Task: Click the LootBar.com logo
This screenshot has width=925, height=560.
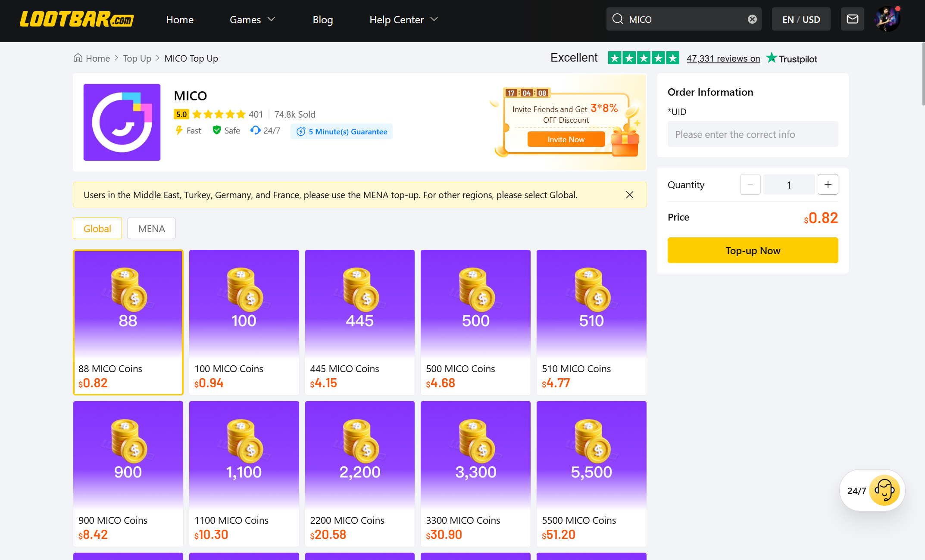Action: 77,19
